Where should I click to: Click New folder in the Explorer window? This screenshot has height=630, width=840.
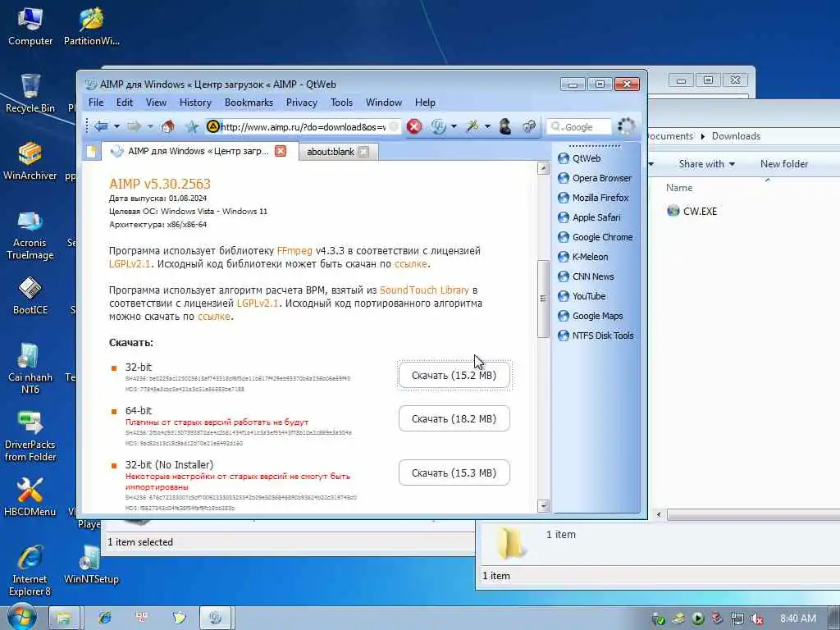click(783, 164)
